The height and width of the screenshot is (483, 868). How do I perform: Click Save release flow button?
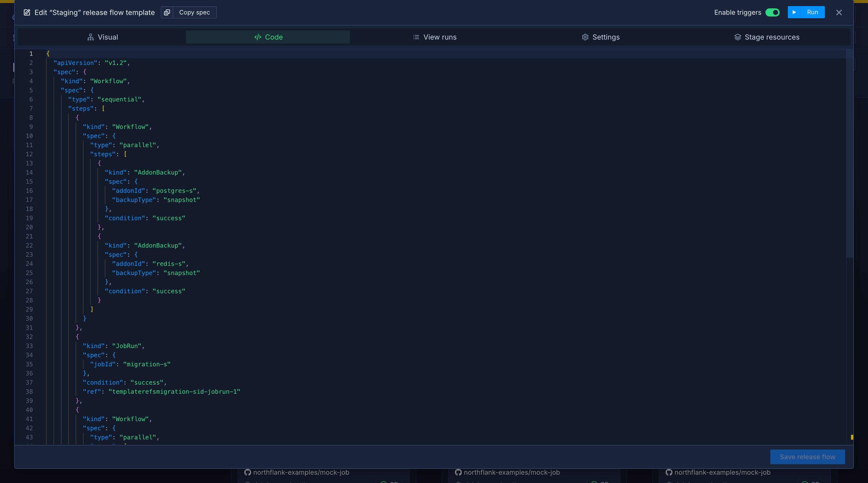[807, 457]
